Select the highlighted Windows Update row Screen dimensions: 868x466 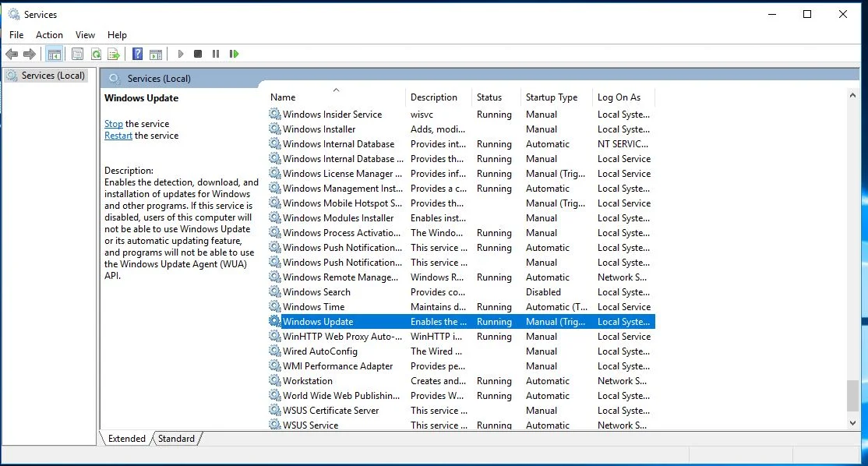(461, 322)
